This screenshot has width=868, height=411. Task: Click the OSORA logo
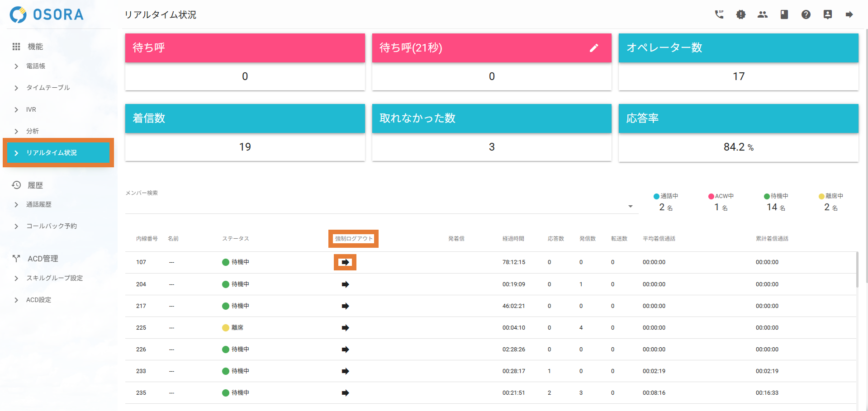[x=47, y=14]
